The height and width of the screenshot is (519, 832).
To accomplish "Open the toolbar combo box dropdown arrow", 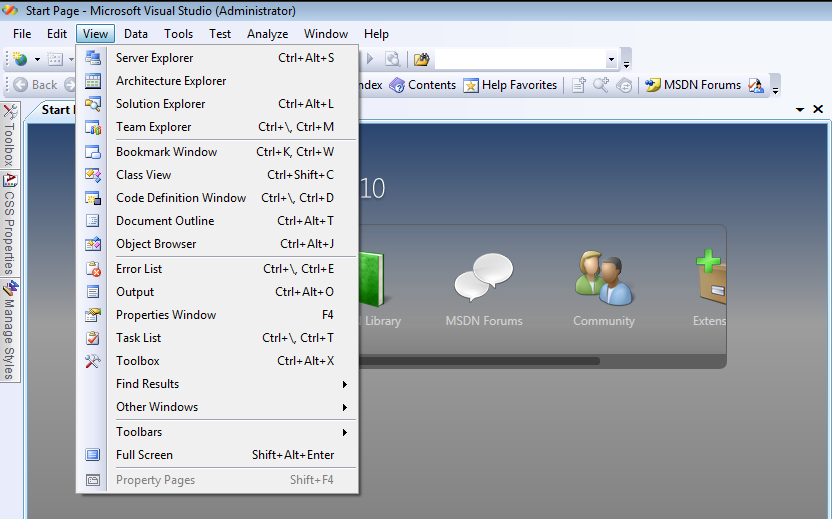I will click(611, 59).
